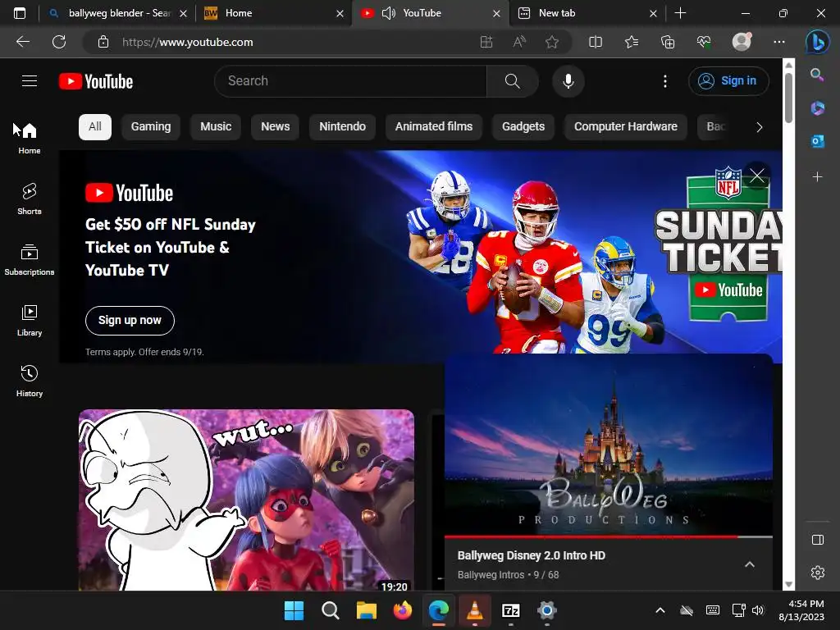The width and height of the screenshot is (840, 630).
Task: Refresh the YouTube page
Action: [x=59, y=42]
